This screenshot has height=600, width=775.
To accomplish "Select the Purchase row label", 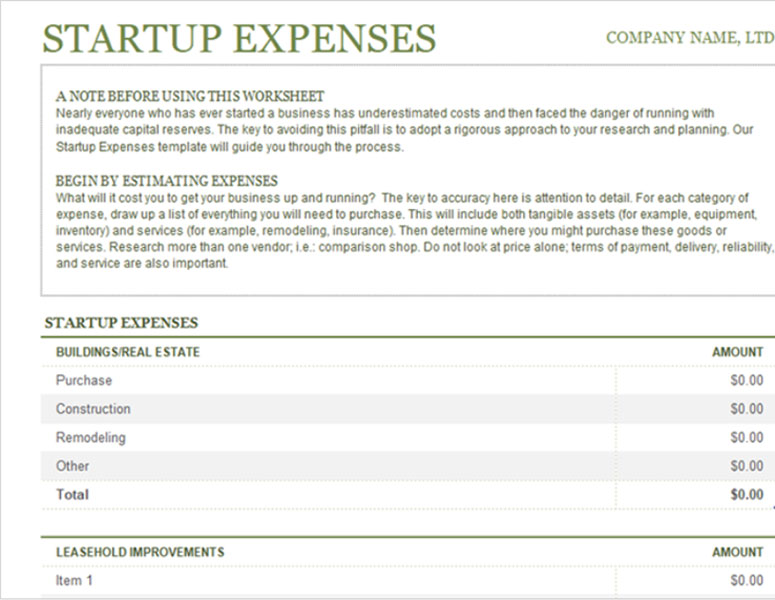I will pos(84,381).
